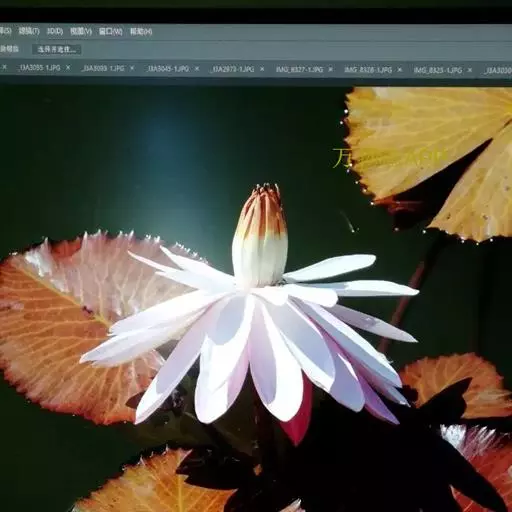The image size is (512, 512).
Task: Open the 滤镜(T) Filter menu
Action: 29,31
